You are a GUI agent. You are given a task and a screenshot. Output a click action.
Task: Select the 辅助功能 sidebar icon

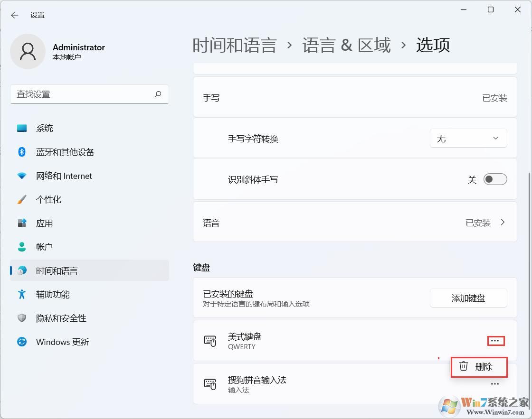pos(22,294)
